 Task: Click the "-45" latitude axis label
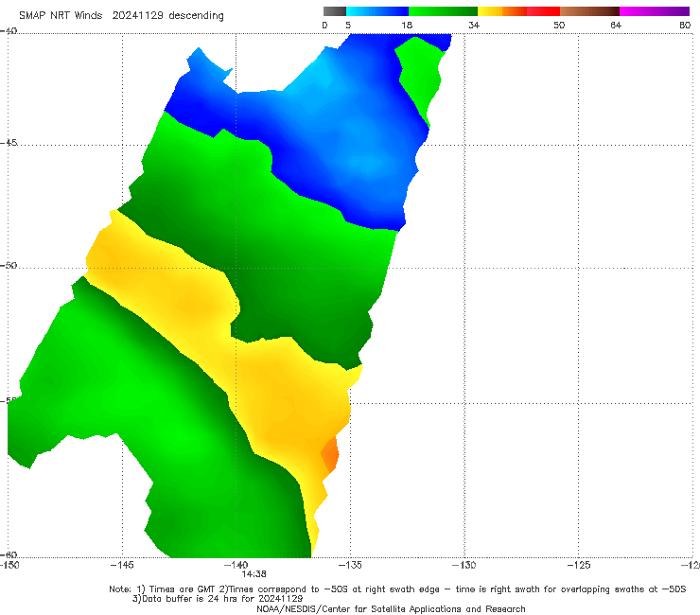(x=9, y=143)
